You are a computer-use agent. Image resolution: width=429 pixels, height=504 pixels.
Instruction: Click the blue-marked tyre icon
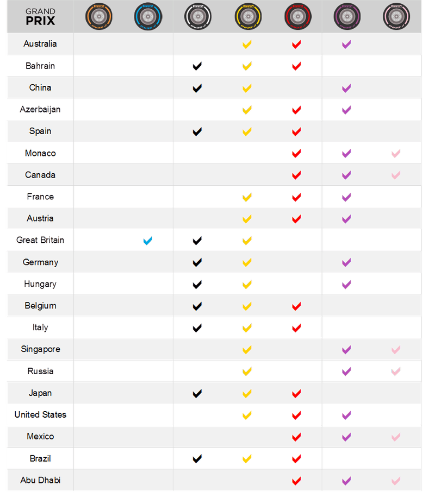pos(147,16)
